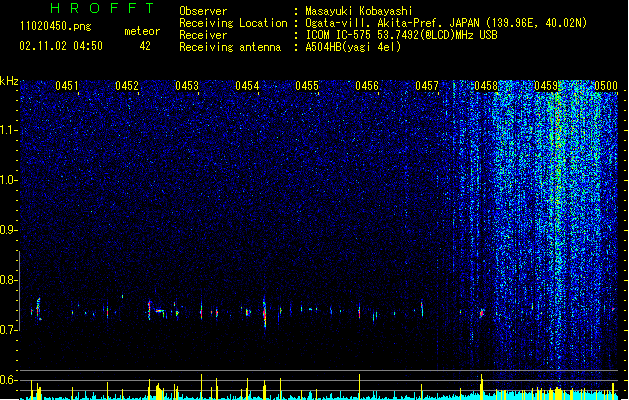The height and width of the screenshot is (400, 629).
Task: Click the 0.6 kHz axis label
Action: [x=9, y=380]
